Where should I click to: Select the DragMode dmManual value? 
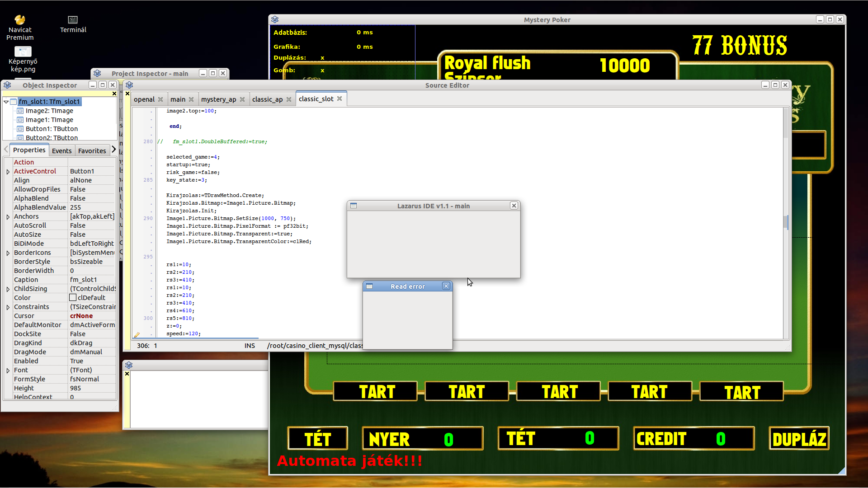point(92,352)
